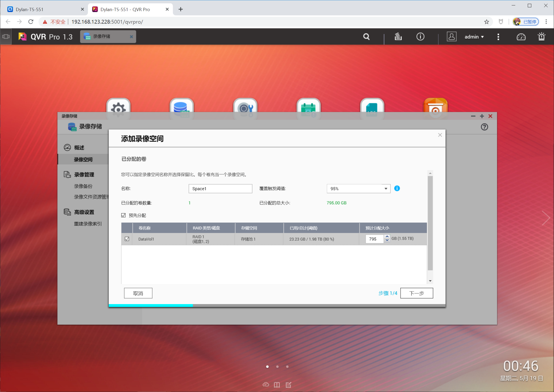Screen dimensions: 554x392
Task: Open the dashboard gauge icon
Action: [521, 37]
